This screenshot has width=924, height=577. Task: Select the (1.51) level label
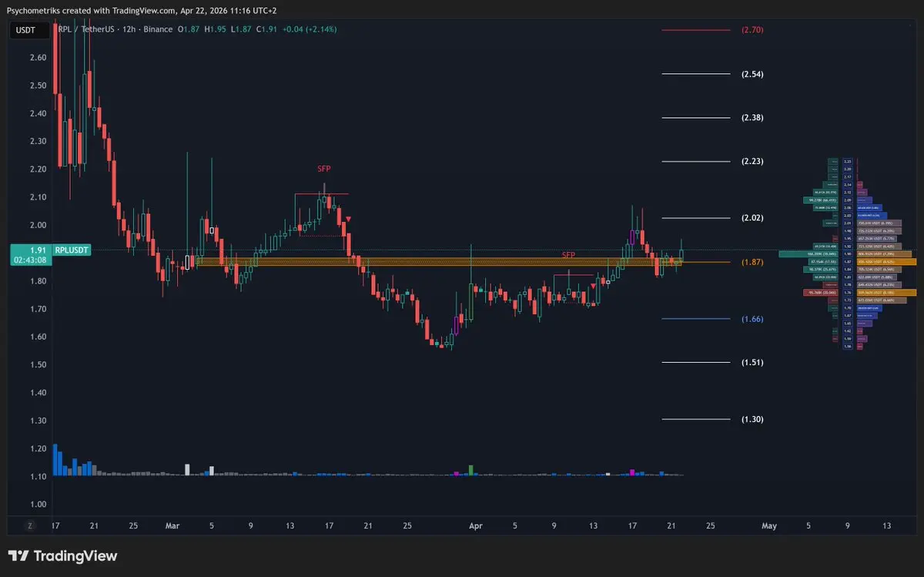tap(752, 362)
